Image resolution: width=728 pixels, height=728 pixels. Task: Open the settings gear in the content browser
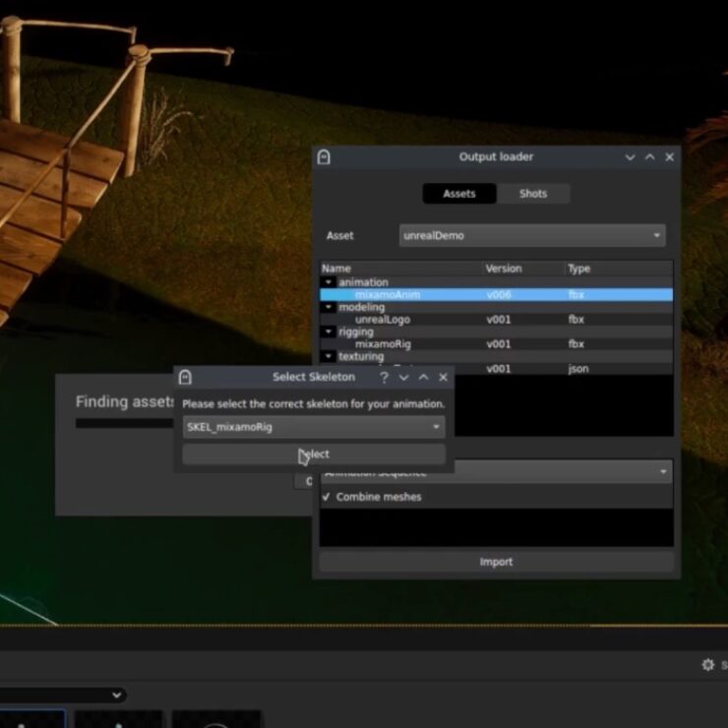(x=707, y=665)
